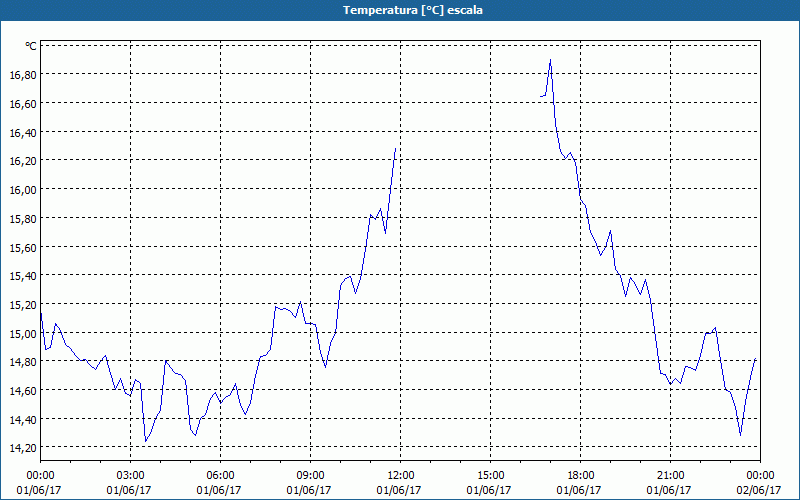Select the 09:00 time label

click(310, 476)
